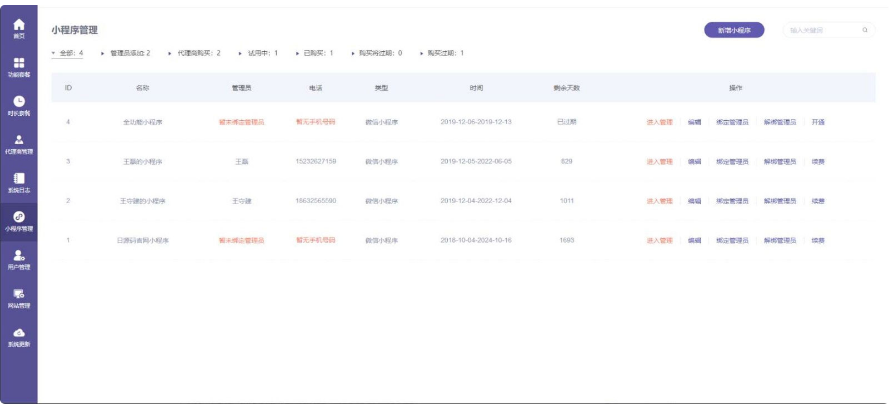This screenshot has height=405, width=892.
Task: Open 网站管理 in the sidebar
Action: 19,297
